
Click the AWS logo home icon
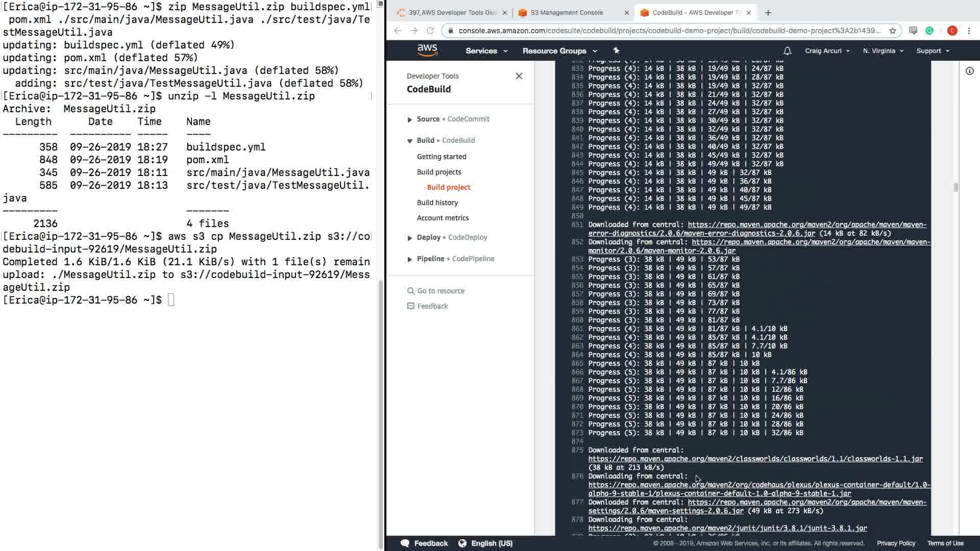[x=427, y=50]
